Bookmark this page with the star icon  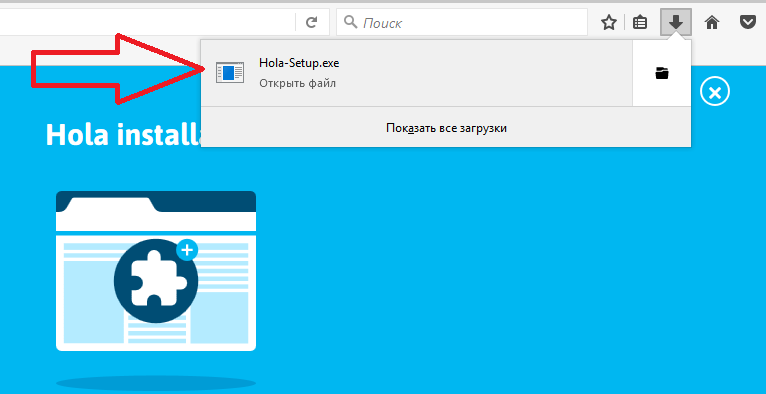coord(609,22)
